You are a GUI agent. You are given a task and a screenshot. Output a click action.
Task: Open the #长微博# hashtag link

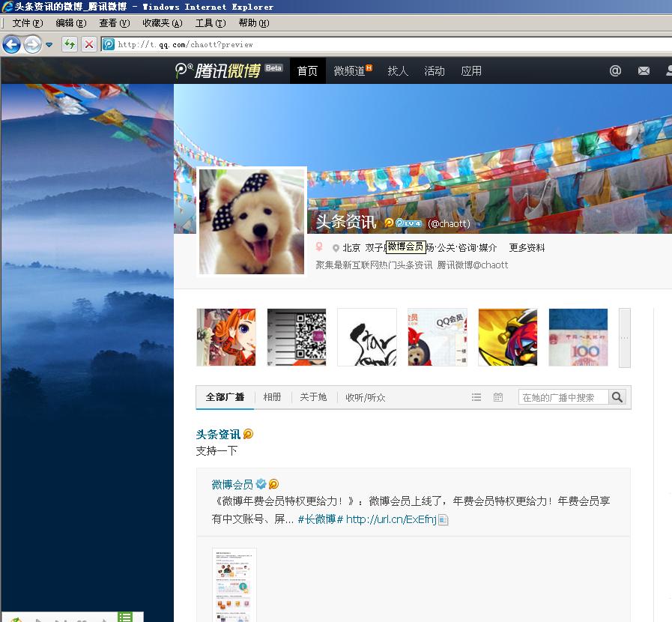(321, 519)
